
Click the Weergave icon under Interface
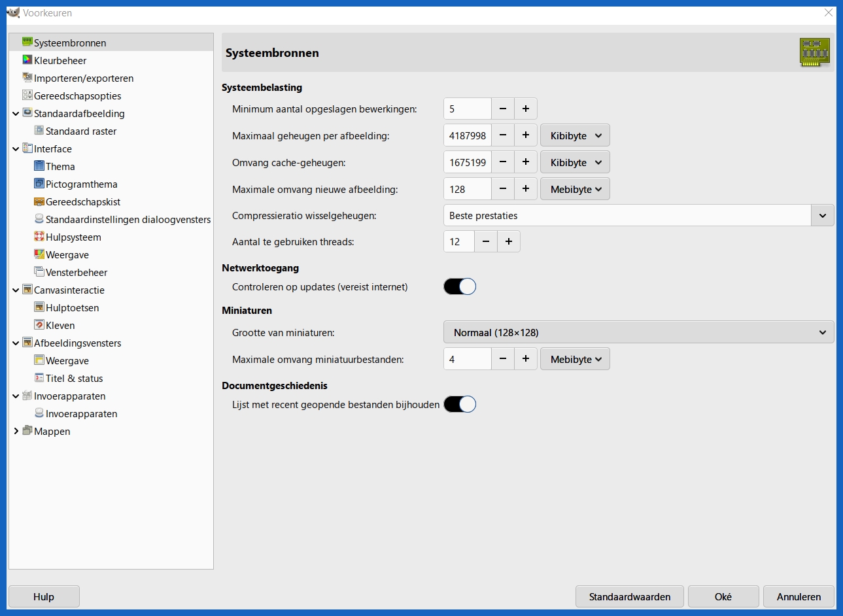39,254
